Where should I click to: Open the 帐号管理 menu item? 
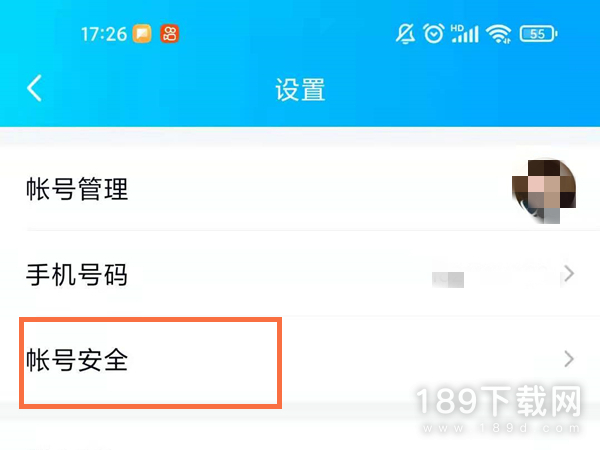(300, 189)
